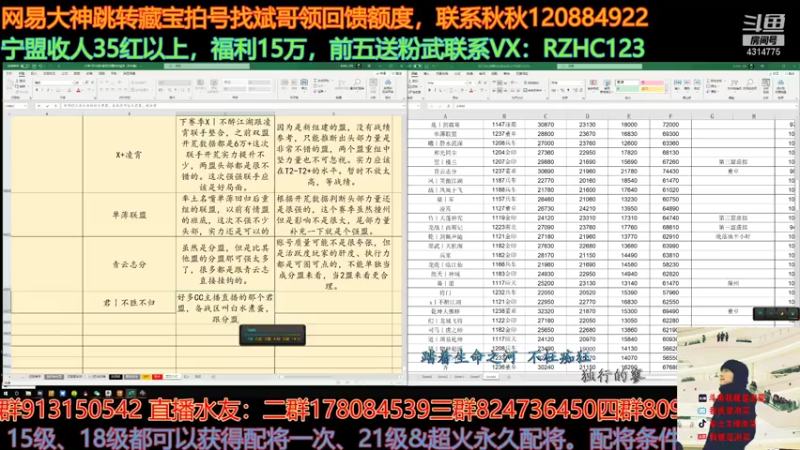The height and width of the screenshot is (450, 800).
Task: Select cell with value 32320
Action: 545,311
